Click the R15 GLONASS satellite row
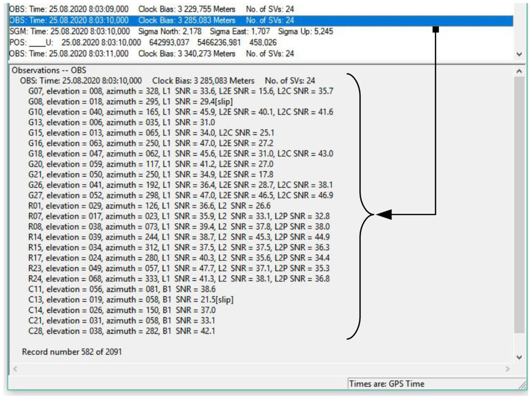Screen dimensions: 532x401 (x=179, y=248)
